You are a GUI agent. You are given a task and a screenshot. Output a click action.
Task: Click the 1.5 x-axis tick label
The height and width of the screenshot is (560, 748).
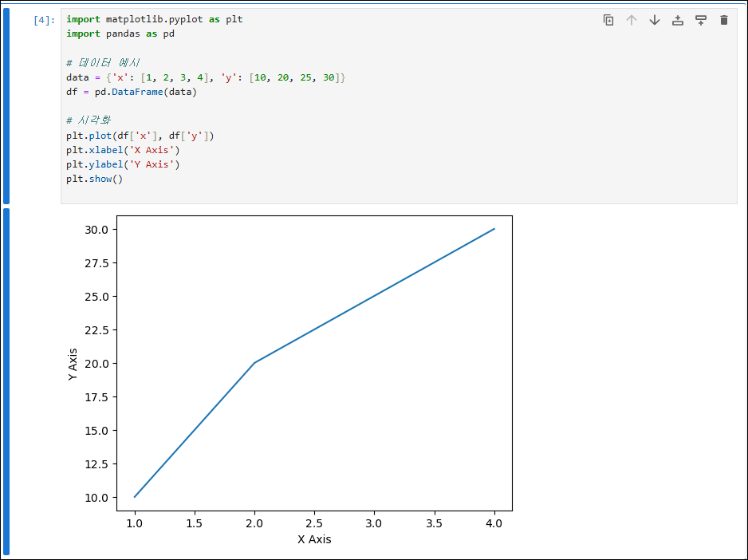(194, 523)
